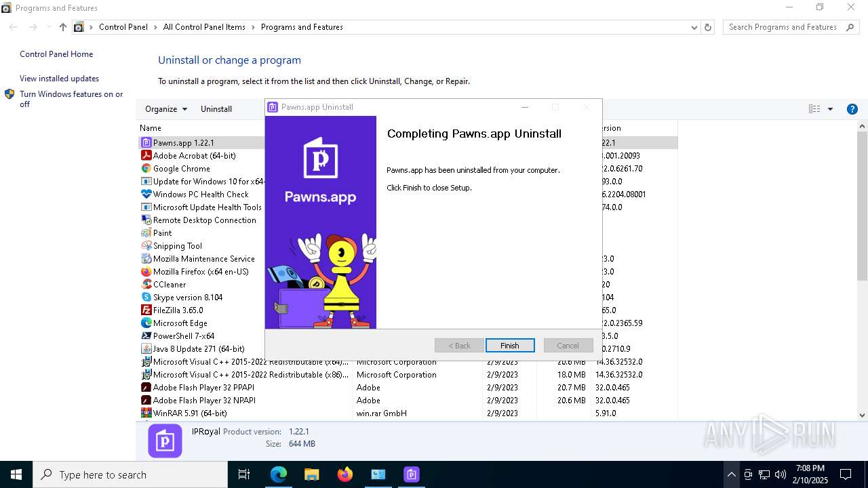The width and height of the screenshot is (868, 488).
Task: Click the Search Programs and Features field
Action: (x=782, y=27)
